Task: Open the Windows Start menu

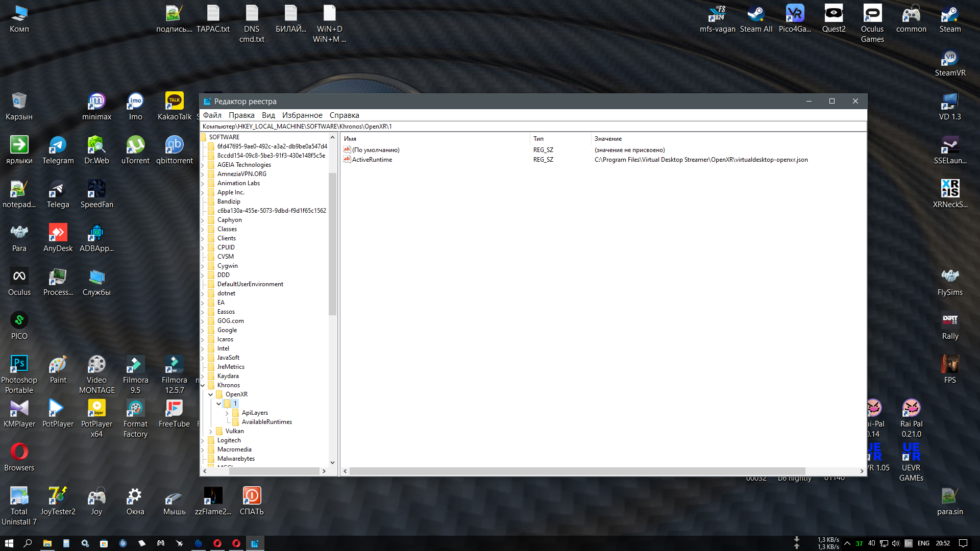Action: [9, 543]
